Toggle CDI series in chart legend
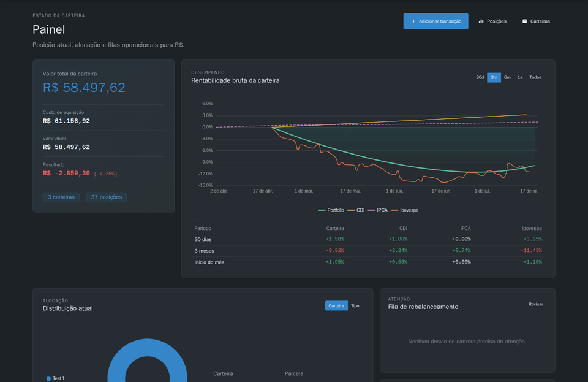Image resolution: width=588 pixels, height=382 pixels. point(356,210)
